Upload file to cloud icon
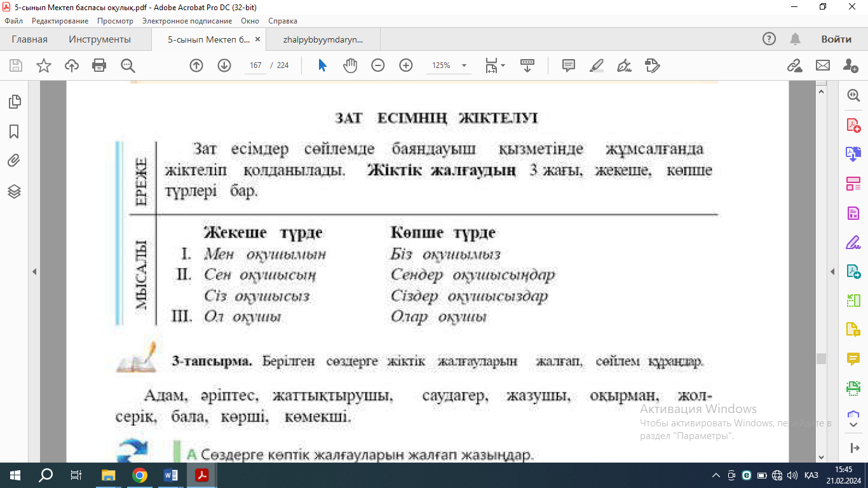Viewport: 868px width, 488px height. pyautogui.click(x=72, y=65)
